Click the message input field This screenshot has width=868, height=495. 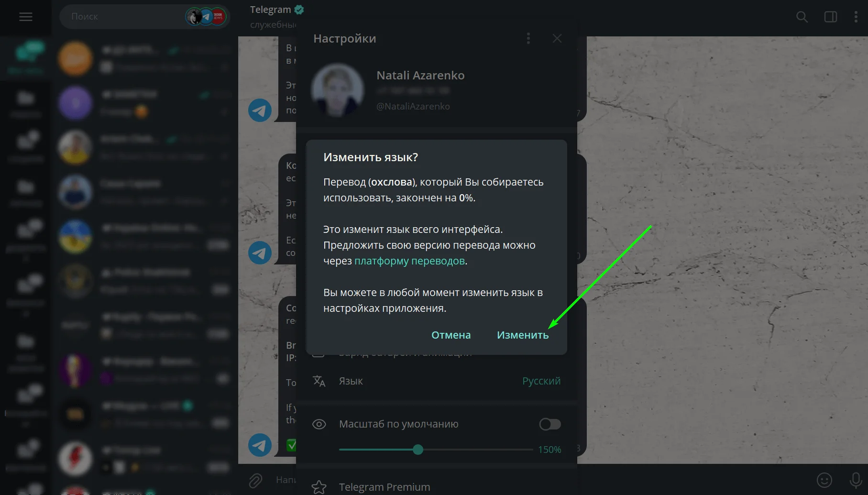[286, 480]
